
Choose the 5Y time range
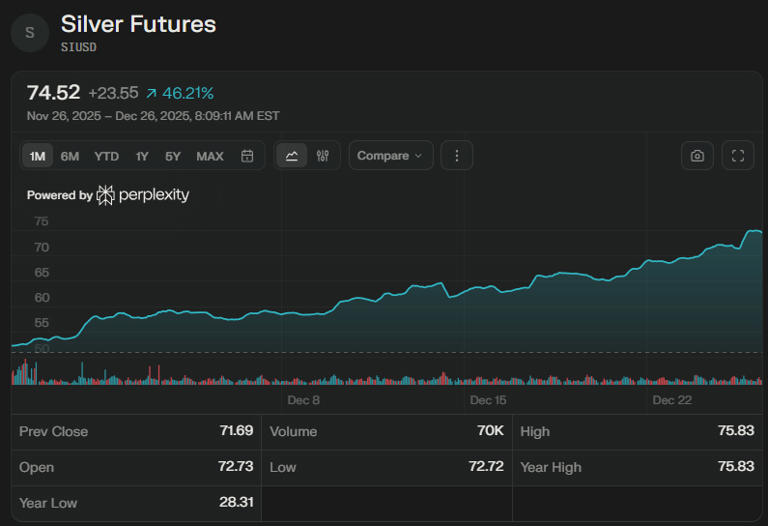[x=173, y=156]
